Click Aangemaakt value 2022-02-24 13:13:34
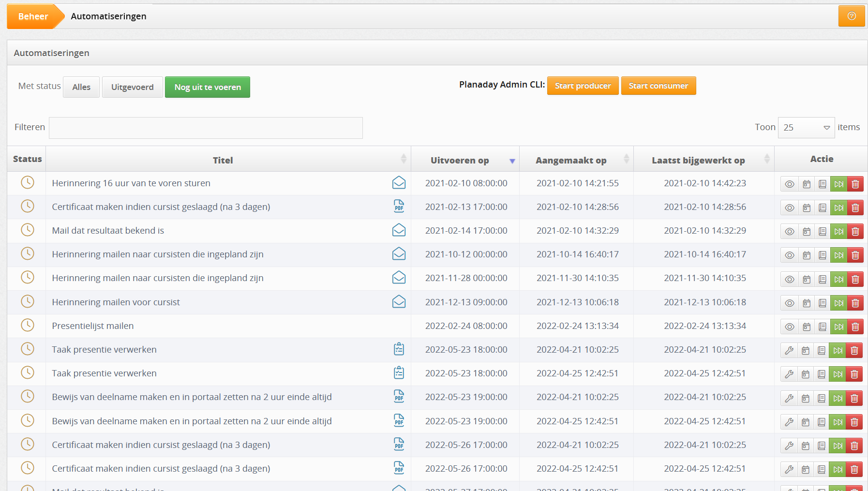The width and height of the screenshot is (868, 491). tap(578, 326)
